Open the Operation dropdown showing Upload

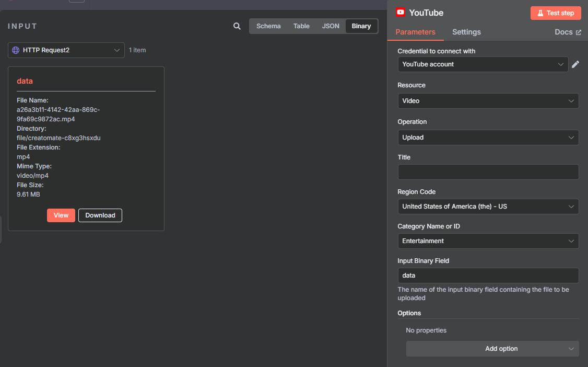click(x=488, y=137)
